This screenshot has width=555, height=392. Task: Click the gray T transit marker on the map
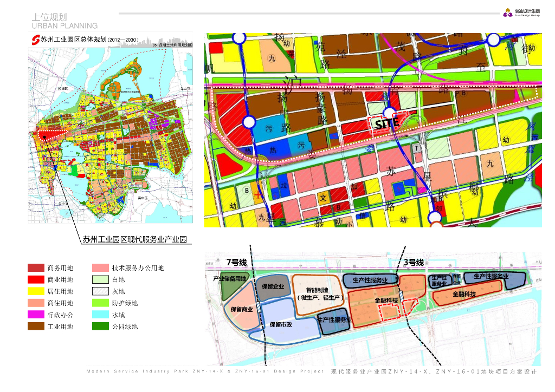pyautogui.click(x=417, y=148)
